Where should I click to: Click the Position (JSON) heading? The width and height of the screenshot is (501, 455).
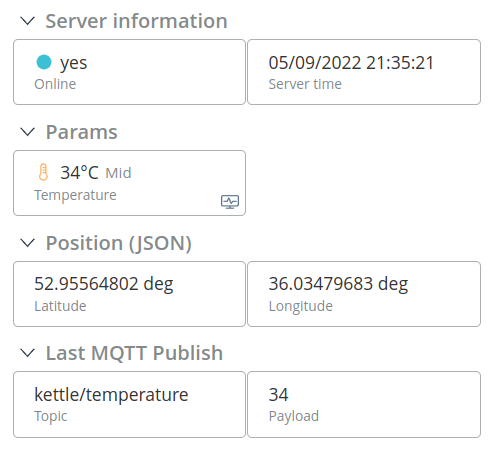click(119, 243)
